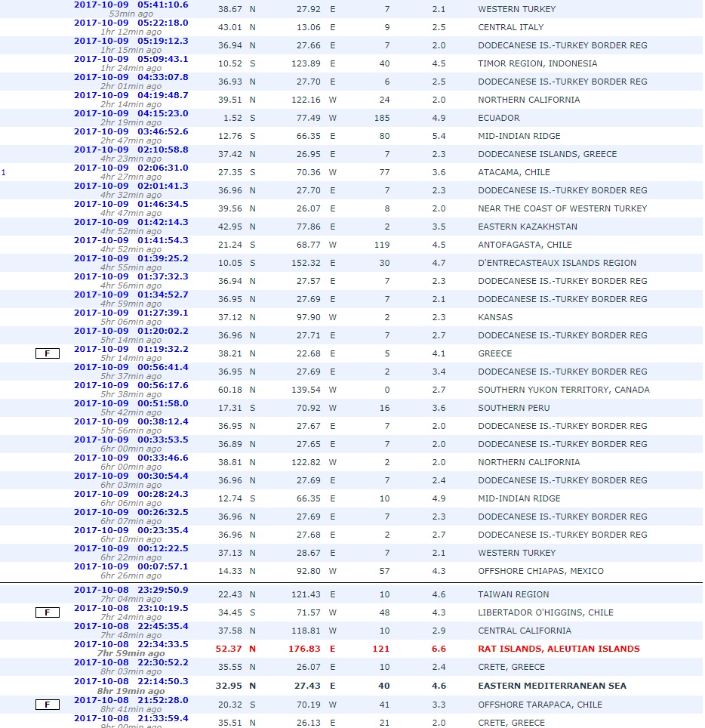Select the longitude 139.54 Yukon value
This screenshot has width=705, height=728.
coord(306,390)
